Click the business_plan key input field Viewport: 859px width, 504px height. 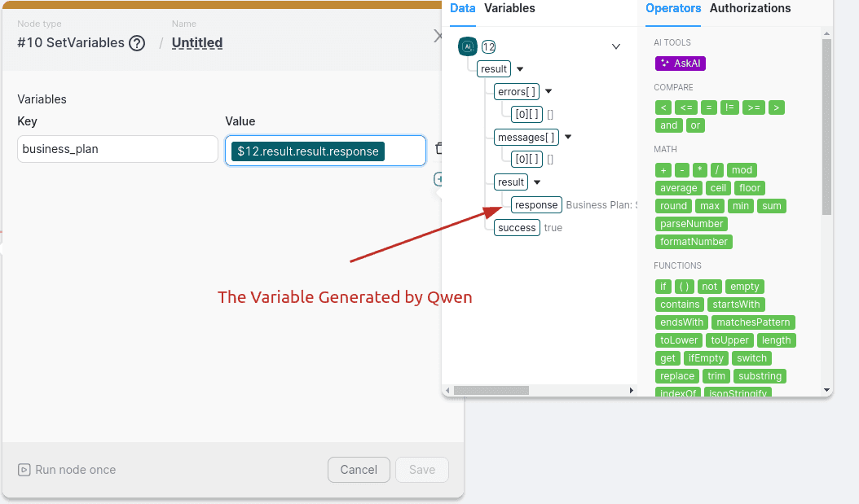(x=117, y=149)
